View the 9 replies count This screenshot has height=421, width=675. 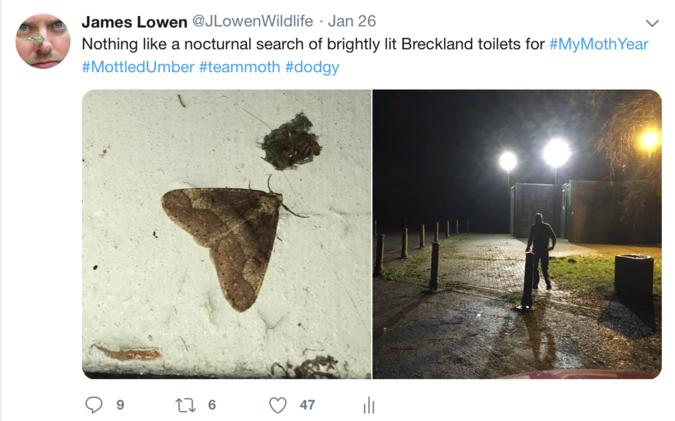pos(120,405)
